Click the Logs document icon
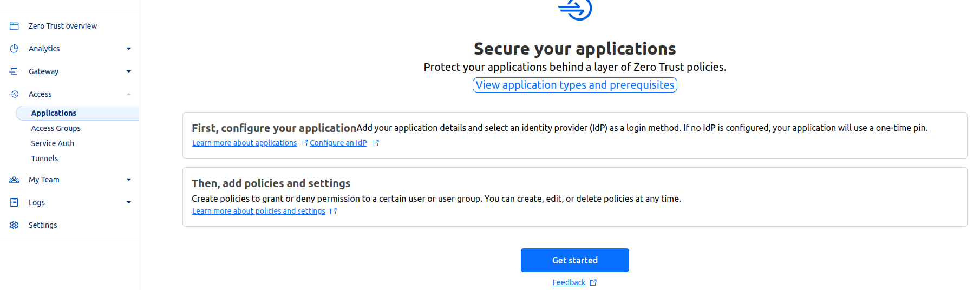 pyautogui.click(x=14, y=202)
